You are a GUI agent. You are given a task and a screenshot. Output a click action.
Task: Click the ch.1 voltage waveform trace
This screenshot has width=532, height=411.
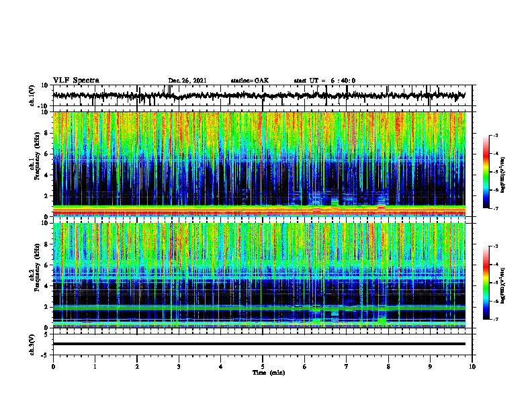tap(259, 95)
